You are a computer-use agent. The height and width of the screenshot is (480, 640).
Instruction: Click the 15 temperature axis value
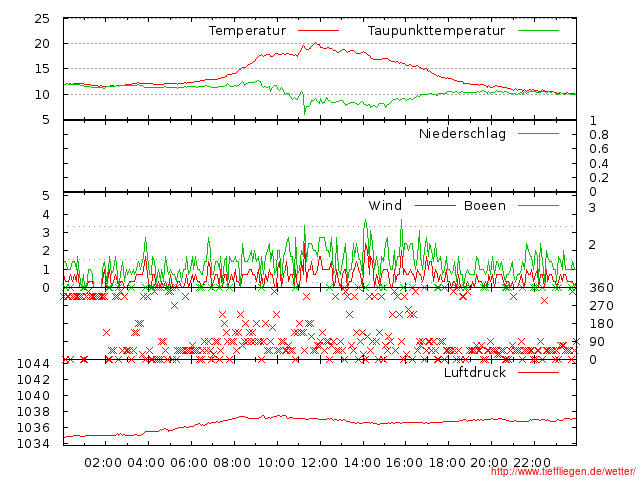click(x=42, y=69)
